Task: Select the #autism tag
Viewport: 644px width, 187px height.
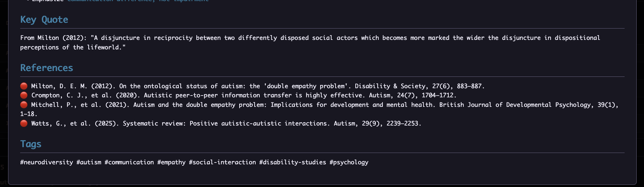Action: point(89,162)
